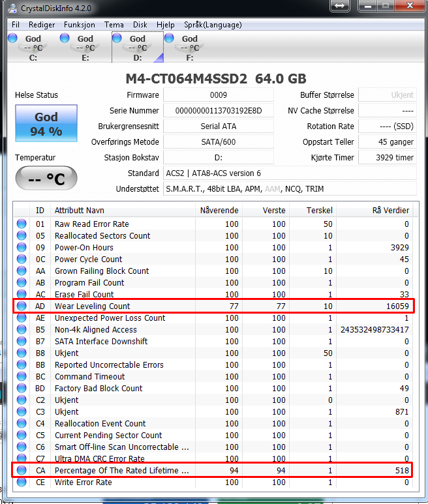Click the Nåverende column header

pyautogui.click(x=219, y=210)
